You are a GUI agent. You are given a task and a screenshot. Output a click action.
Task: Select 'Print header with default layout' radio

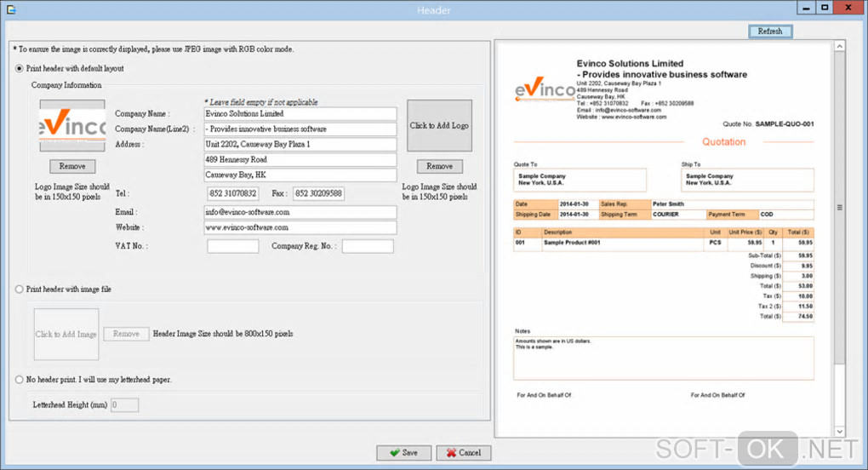[x=20, y=69]
